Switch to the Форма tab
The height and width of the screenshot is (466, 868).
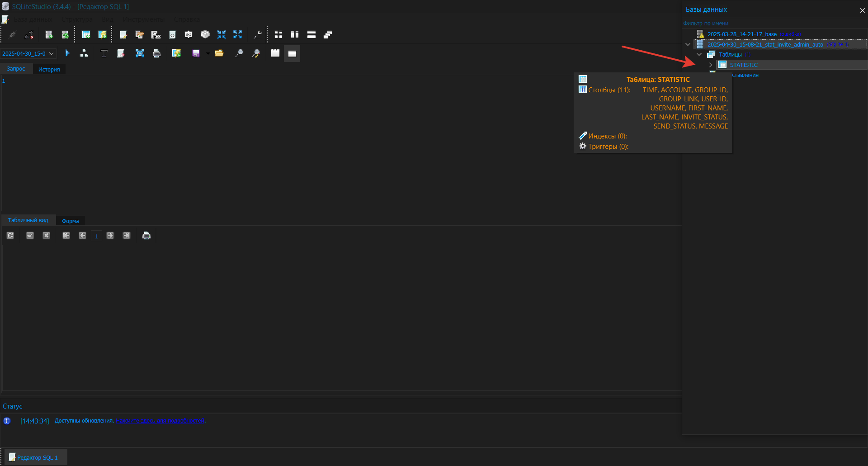tap(70, 221)
